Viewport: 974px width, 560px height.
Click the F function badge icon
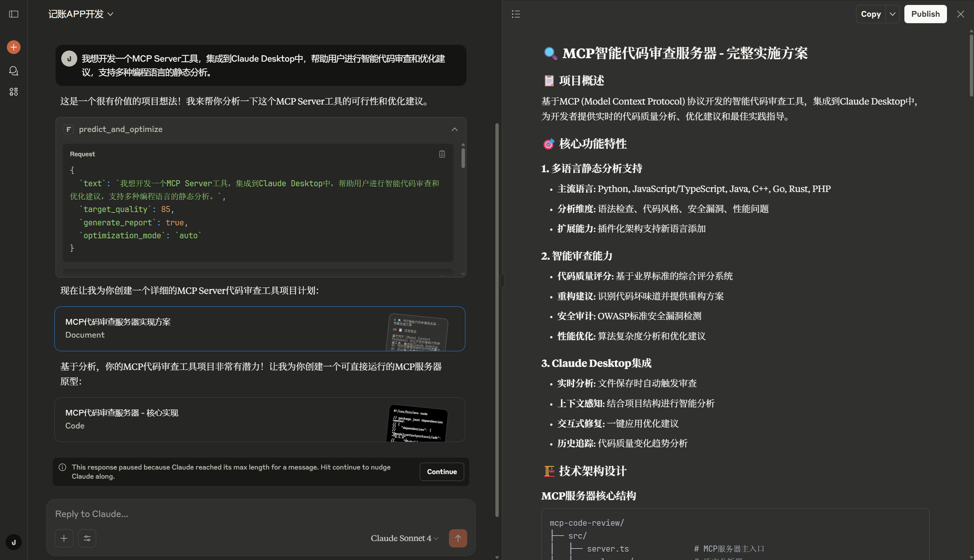point(68,129)
